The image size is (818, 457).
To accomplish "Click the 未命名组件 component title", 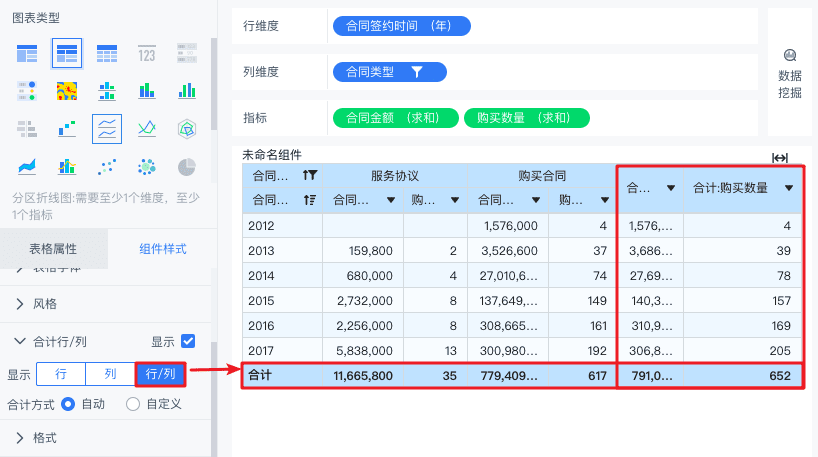I will 272,155.
